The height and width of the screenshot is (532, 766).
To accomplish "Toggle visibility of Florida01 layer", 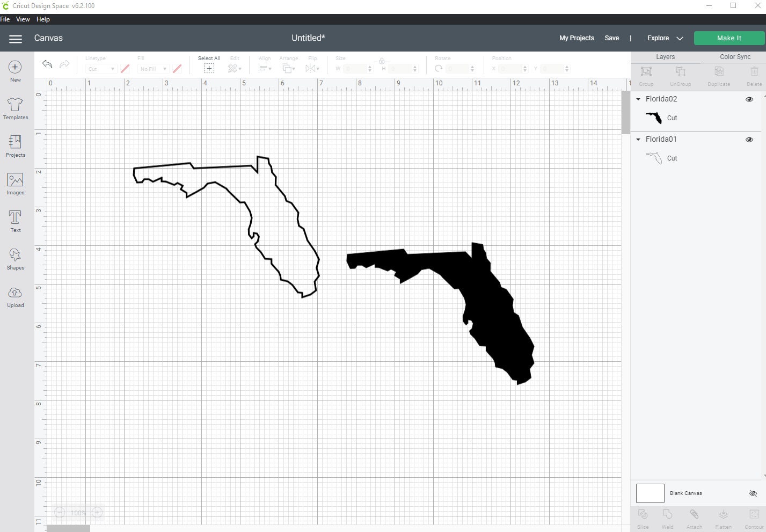I will pyautogui.click(x=749, y=139).
